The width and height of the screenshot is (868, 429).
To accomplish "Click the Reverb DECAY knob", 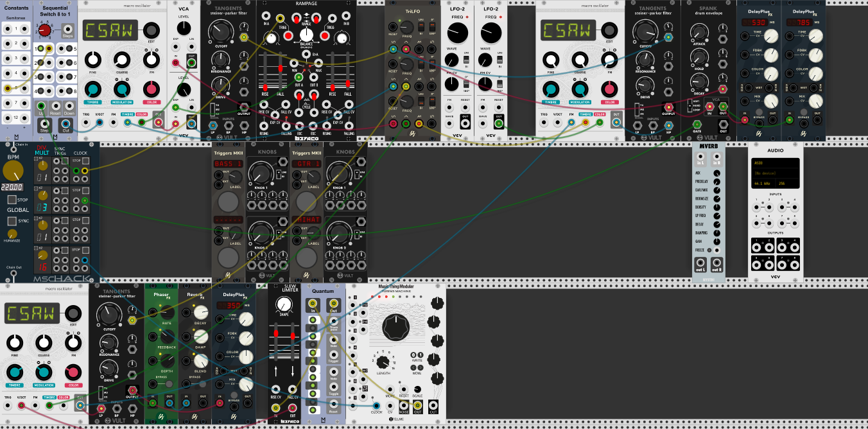I will click(x=201, y=312).
